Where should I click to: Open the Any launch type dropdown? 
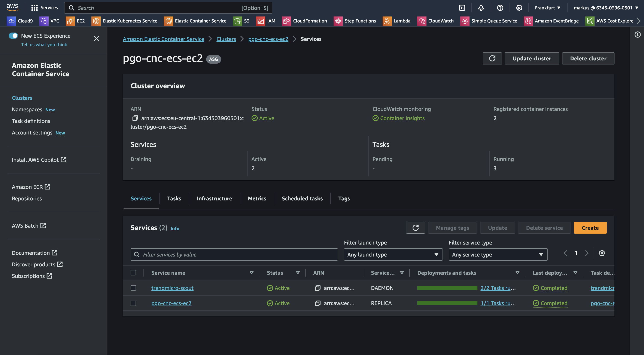pos(393,255)
